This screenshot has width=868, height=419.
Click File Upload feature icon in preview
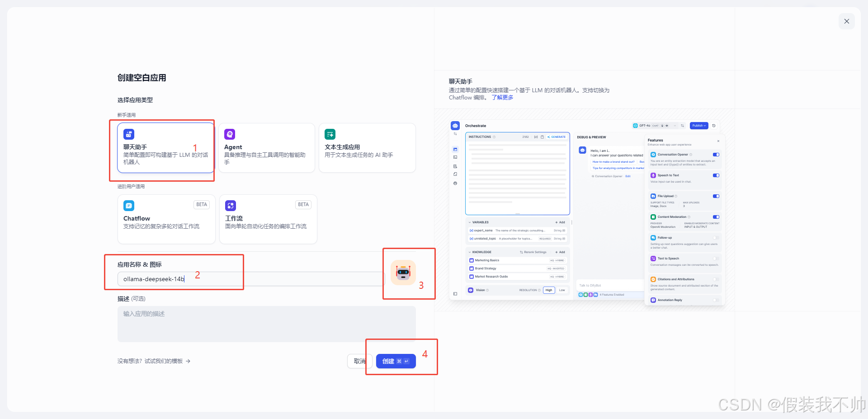[653, 196]
